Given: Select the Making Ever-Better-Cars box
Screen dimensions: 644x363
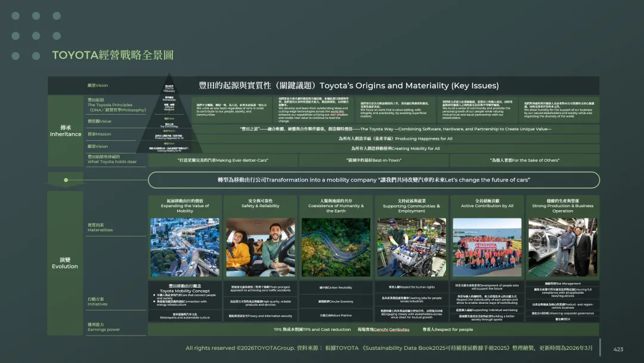Looking at the screenshot, I should pyautogui.click(x=222, y=161).
